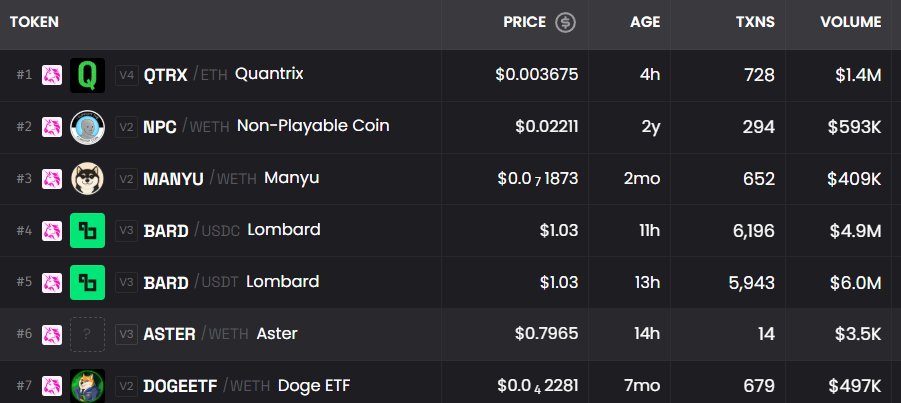
Task: Click the Doge ETF token logo
Action: point(87,386)
